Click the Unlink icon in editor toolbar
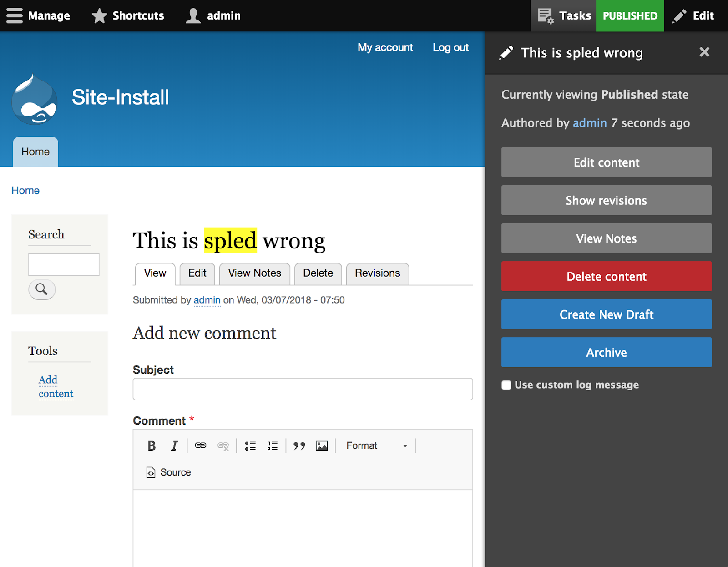 tap(223, 446)
